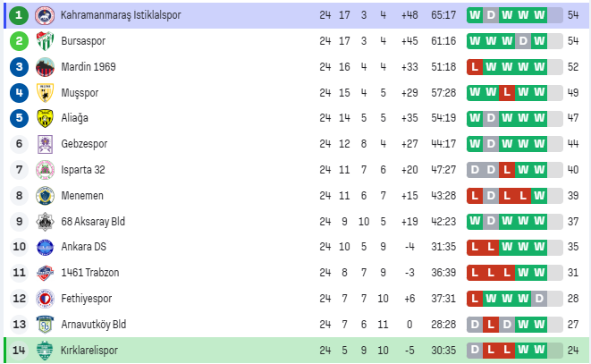This screenshot has height=364, width=591.
Task: Select the Fethiyespor team name
Action: pyautogui.click(x=88, y=299)
